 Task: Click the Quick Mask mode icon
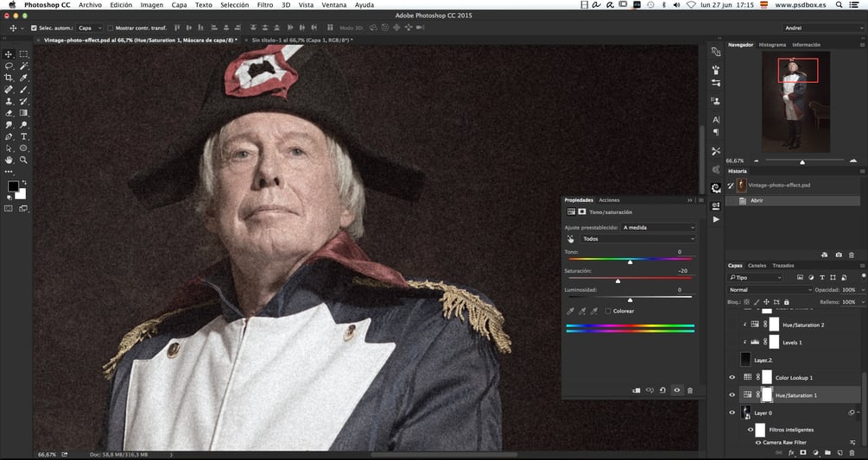click(x=9, y=209)
